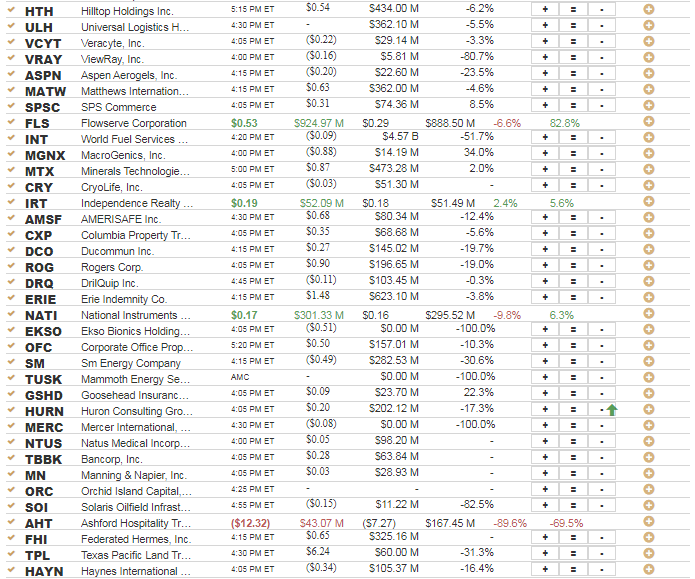The width and height of the screenshot is (695, 579).
Task: Click the equals (=) button in SM row
Action: tap(573, 361)
